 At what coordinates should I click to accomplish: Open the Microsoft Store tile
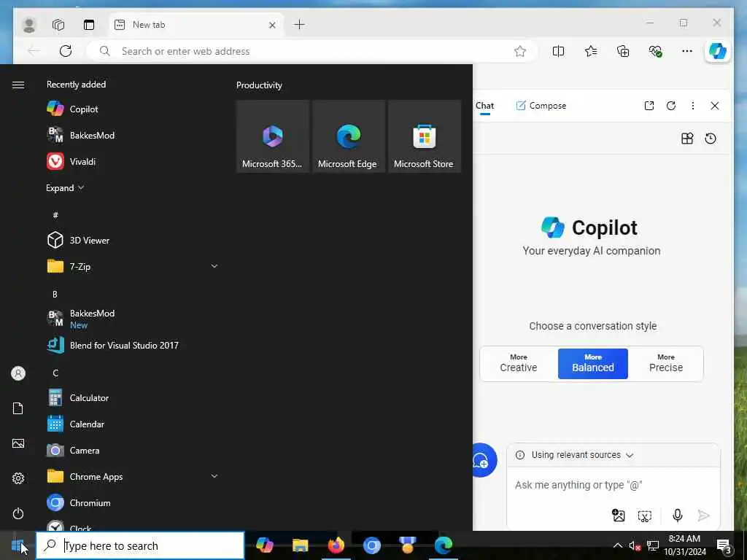424,136
